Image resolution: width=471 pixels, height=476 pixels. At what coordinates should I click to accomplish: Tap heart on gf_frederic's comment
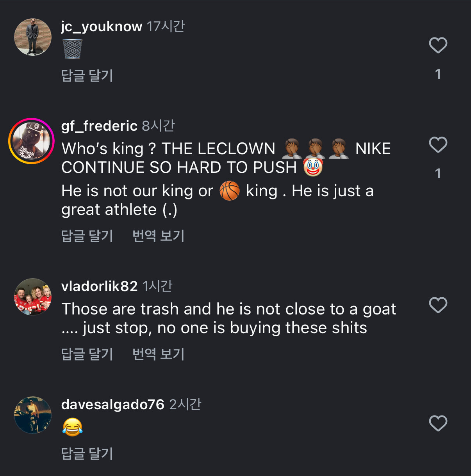(x=438, y=145)
